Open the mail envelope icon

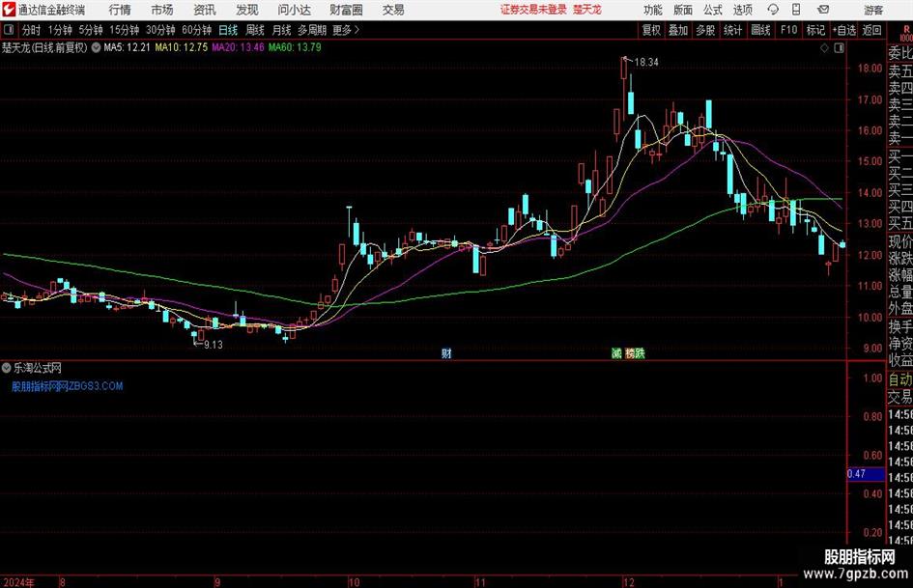pyautogui.click(x=823, y=10)
